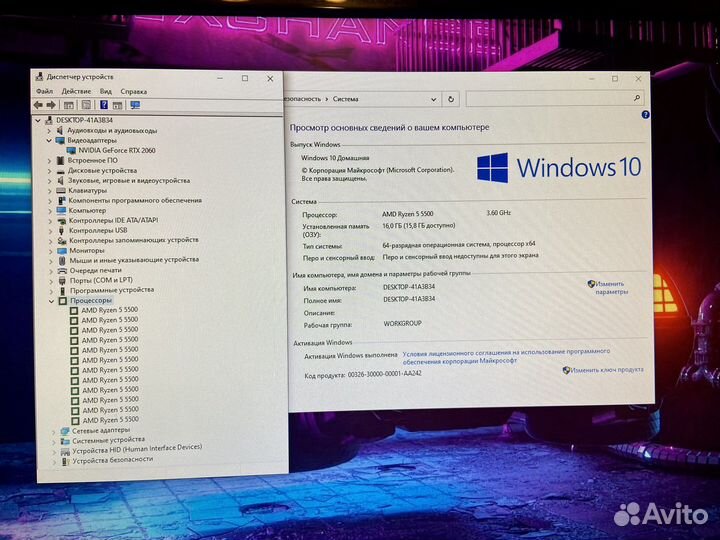Click the Back arrow in Device Manager toolbar
720x540 pixels.
38,105
